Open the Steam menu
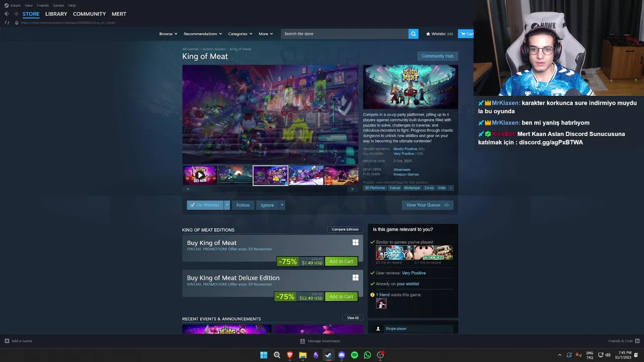The height and width of the screenshot is (362, 644). point(13,6)
